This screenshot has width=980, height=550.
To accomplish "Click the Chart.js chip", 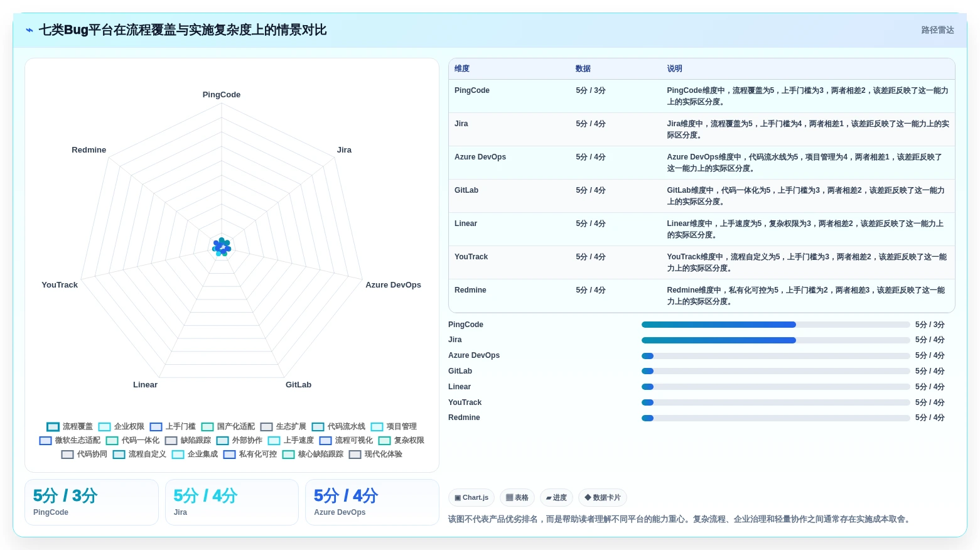I will pyautogui.click(x=471, y=498).
